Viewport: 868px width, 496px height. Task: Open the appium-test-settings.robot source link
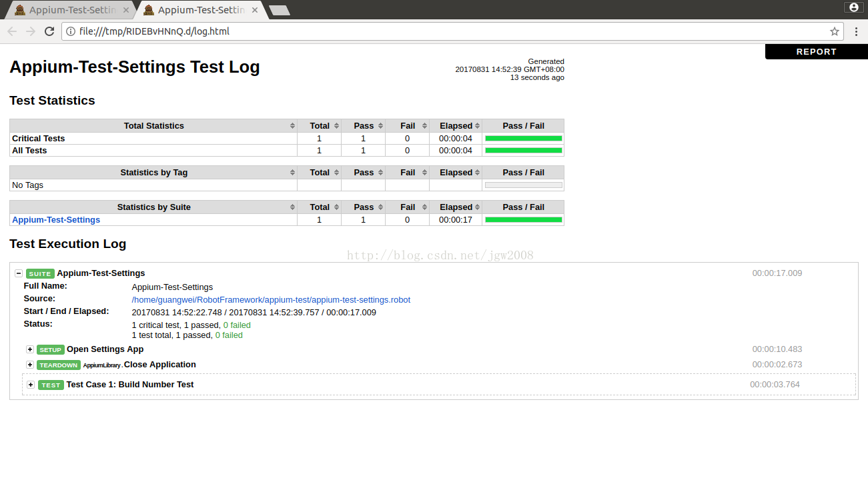pos(271,299)
